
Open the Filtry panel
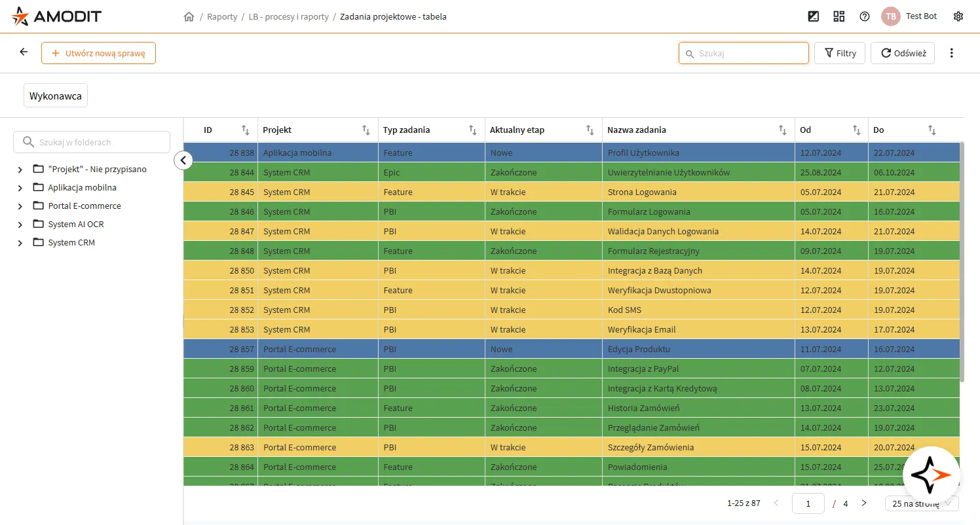tap(840, 53)
